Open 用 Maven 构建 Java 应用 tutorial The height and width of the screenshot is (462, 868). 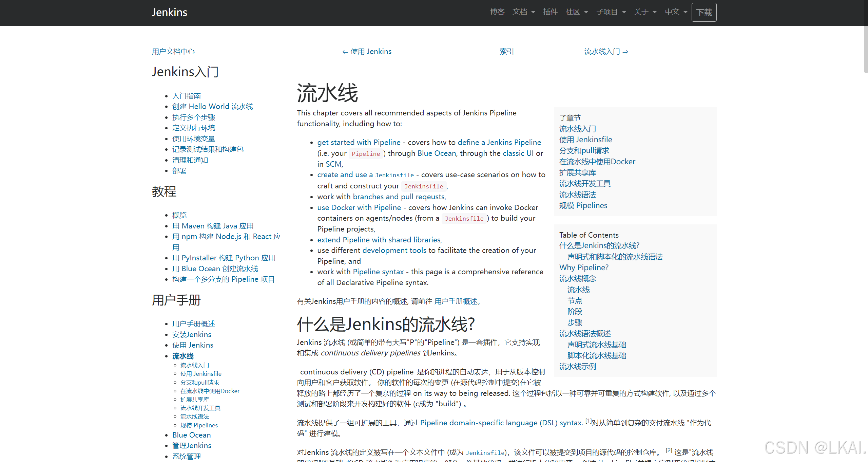[213, 226]
